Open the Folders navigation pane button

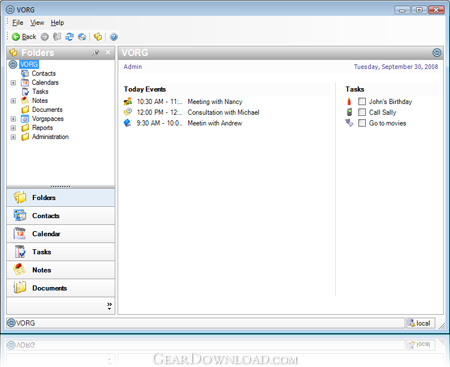[61, 197]
